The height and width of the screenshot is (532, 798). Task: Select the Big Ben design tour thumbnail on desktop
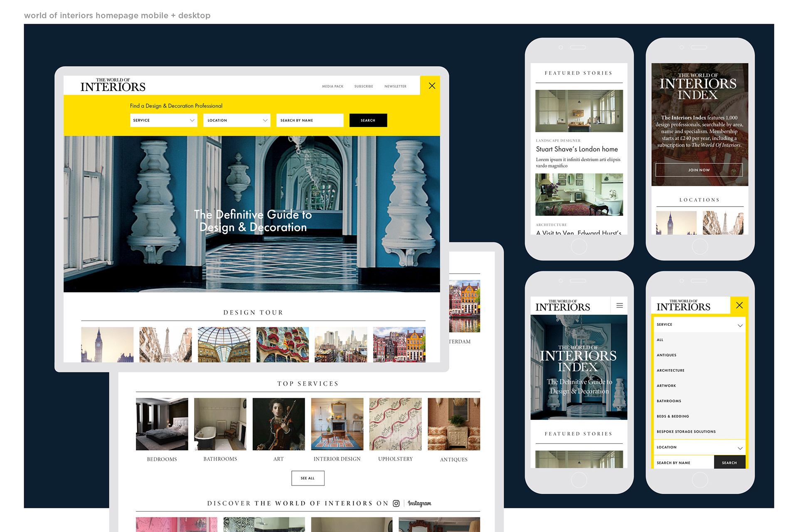(107, 345)
